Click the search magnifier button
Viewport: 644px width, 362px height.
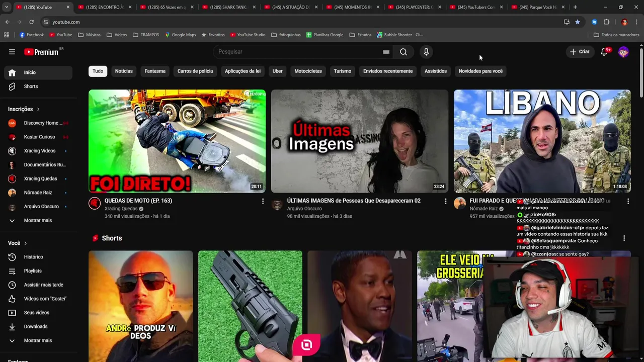pos(404,52)
